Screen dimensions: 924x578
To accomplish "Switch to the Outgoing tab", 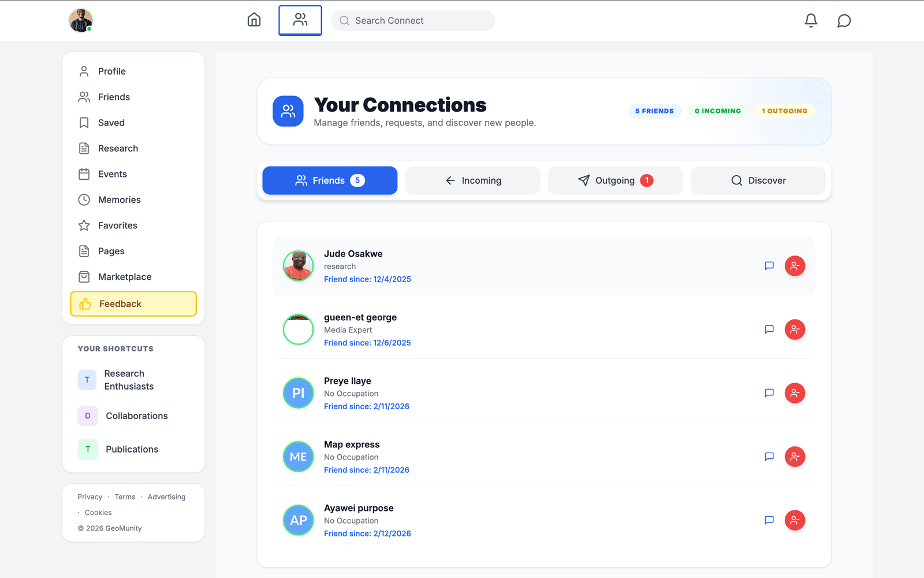I will pyautogui.click(x=615, y=180).
